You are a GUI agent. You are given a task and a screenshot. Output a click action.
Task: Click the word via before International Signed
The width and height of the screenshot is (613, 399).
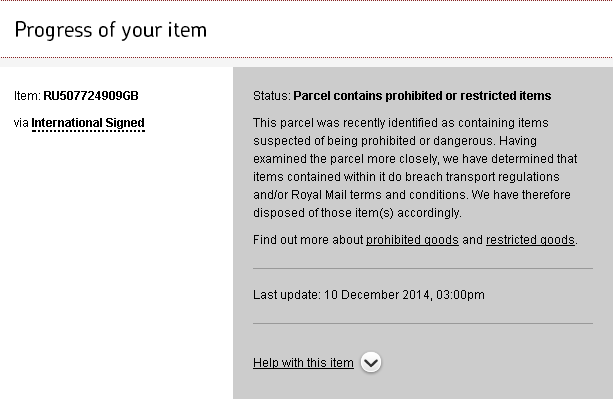pos(21,123)
